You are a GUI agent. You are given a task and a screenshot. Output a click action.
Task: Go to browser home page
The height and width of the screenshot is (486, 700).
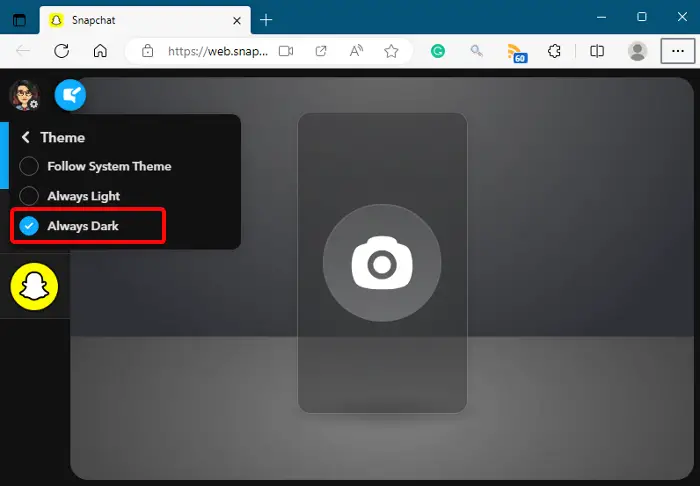(x=100, y=51)
